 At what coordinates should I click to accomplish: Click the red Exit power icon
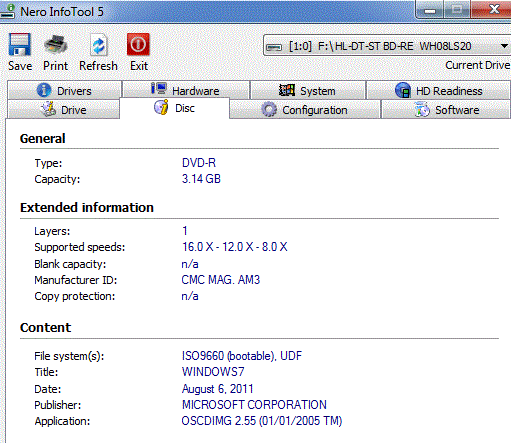coord(138,44)
